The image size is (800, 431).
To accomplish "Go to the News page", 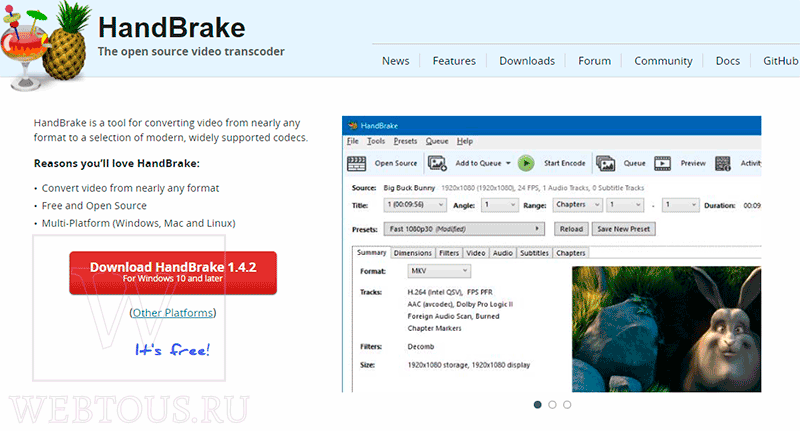I will (x=395, y=61).
